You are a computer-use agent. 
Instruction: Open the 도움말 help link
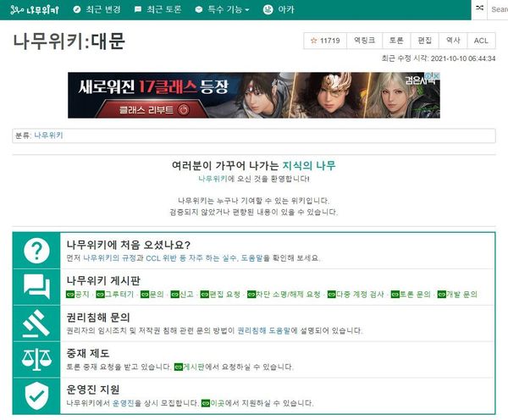(251, 258)
